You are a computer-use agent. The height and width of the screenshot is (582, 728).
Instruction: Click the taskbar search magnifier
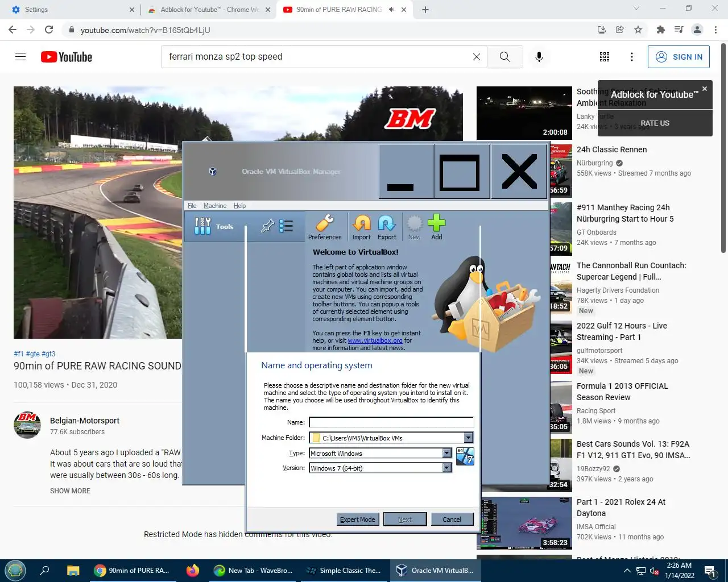(x=44, y=570)
